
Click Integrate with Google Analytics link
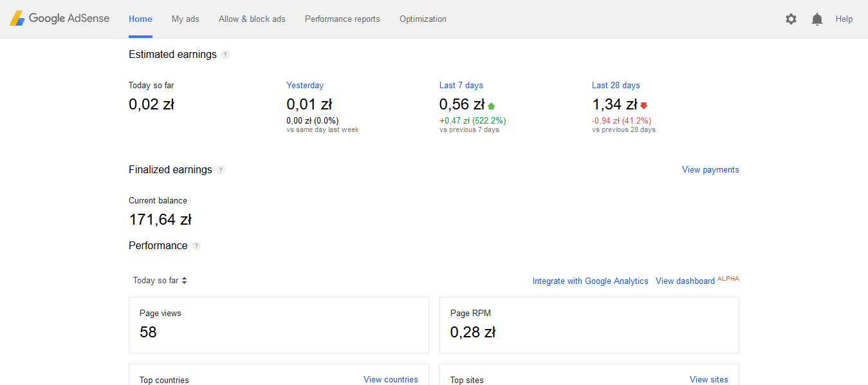(x=591, y=281)
